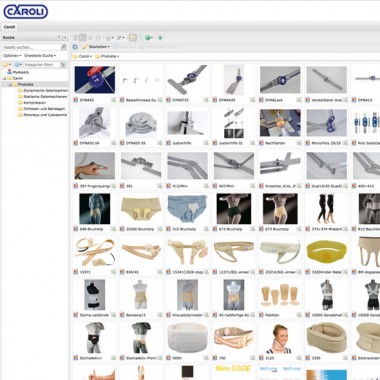Viewport: 380px width, 380px height.
Task: Open Erweiterte Suche
Action: 40,56
